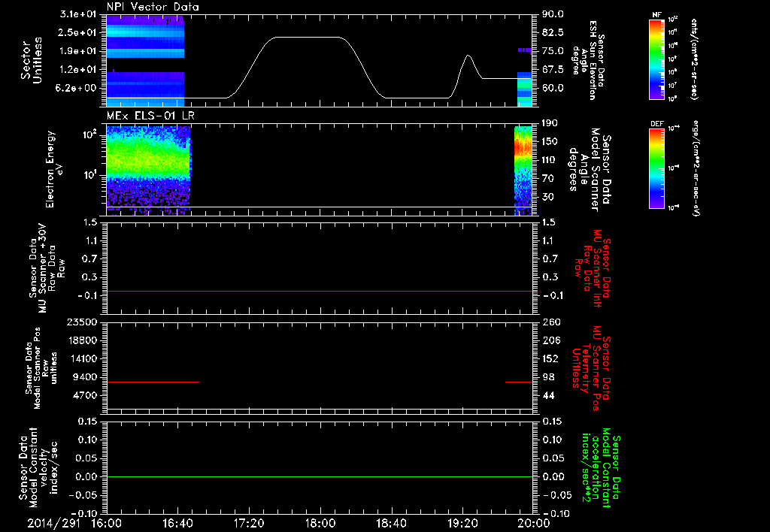Click the large ELS electron spectrogram block near 16:00
Viewport: 770px width, 532px height.
(148, 171)
